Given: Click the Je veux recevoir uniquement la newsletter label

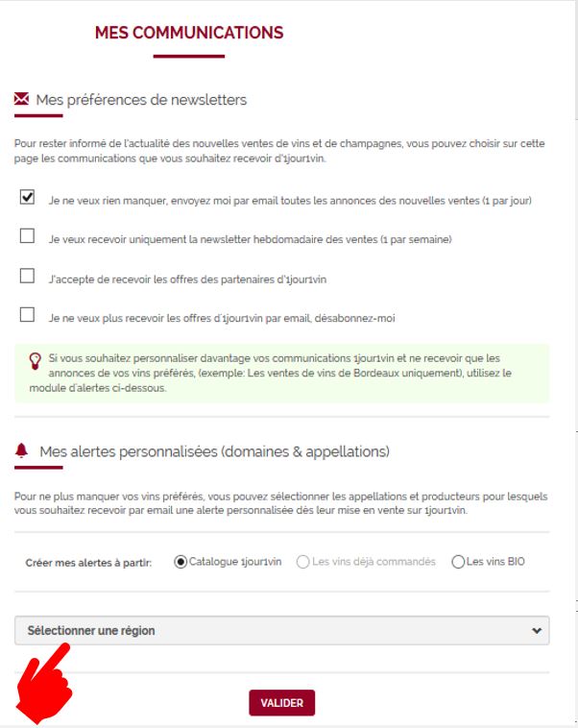Looking at the screenshot, I should 250,239.
